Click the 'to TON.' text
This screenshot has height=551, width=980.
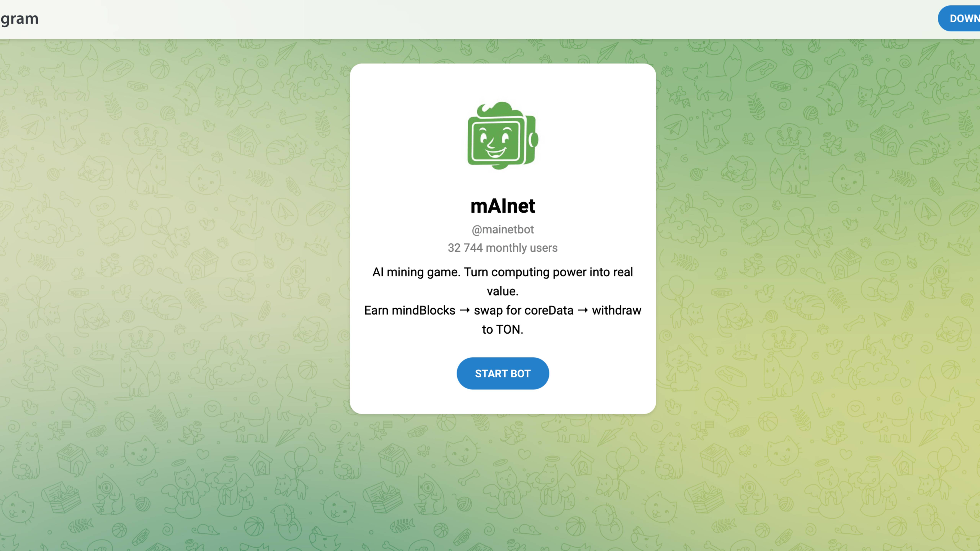coord(503,329)
